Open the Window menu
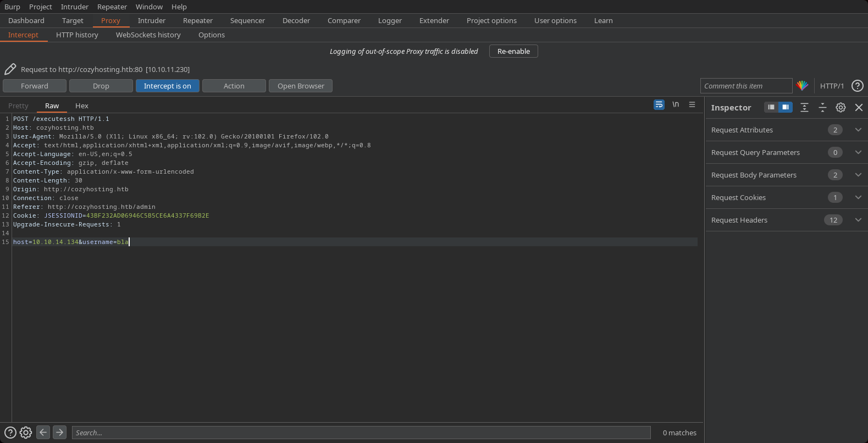Viewport: 868px width, 443px height. click(x=149, y=7)
